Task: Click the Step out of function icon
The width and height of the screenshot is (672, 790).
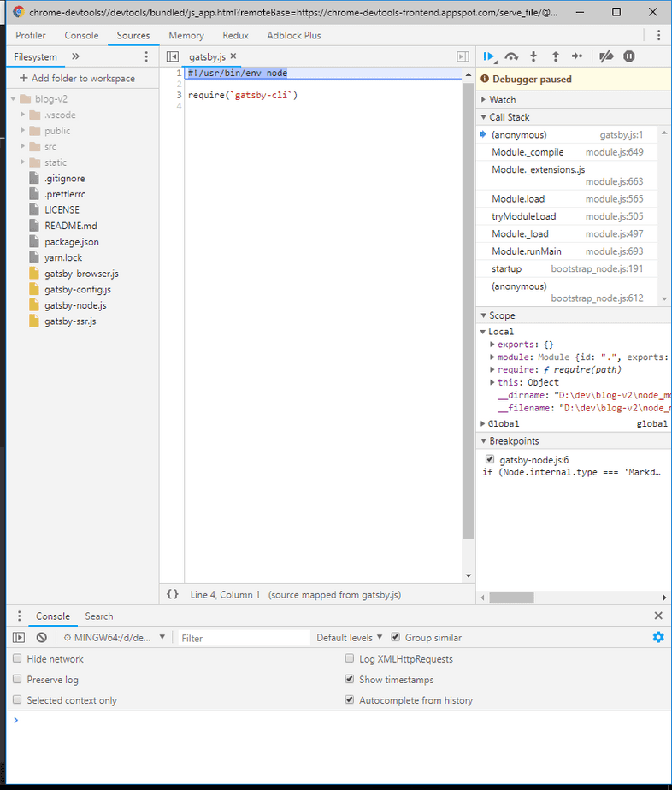Action: point(556,56)
